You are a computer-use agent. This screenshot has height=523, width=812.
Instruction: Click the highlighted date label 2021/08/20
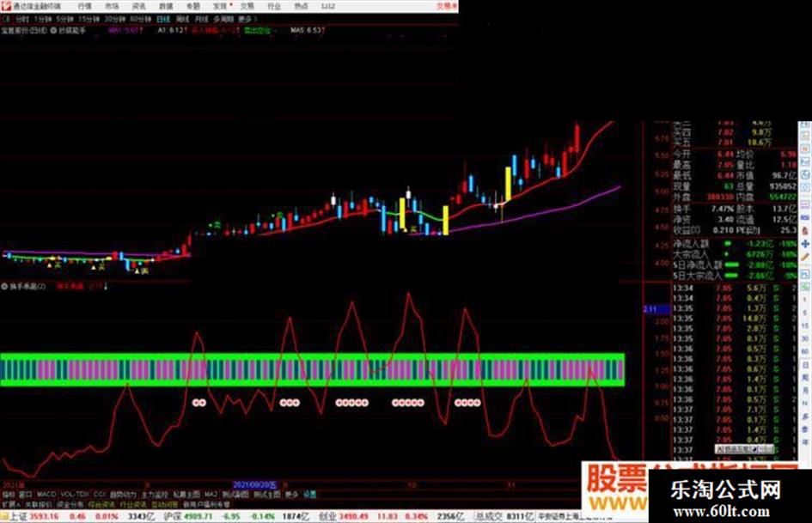point(255,484)
